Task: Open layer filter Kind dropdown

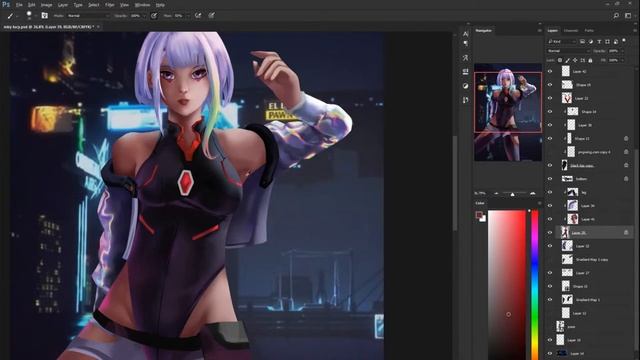Action: (562, 42)
